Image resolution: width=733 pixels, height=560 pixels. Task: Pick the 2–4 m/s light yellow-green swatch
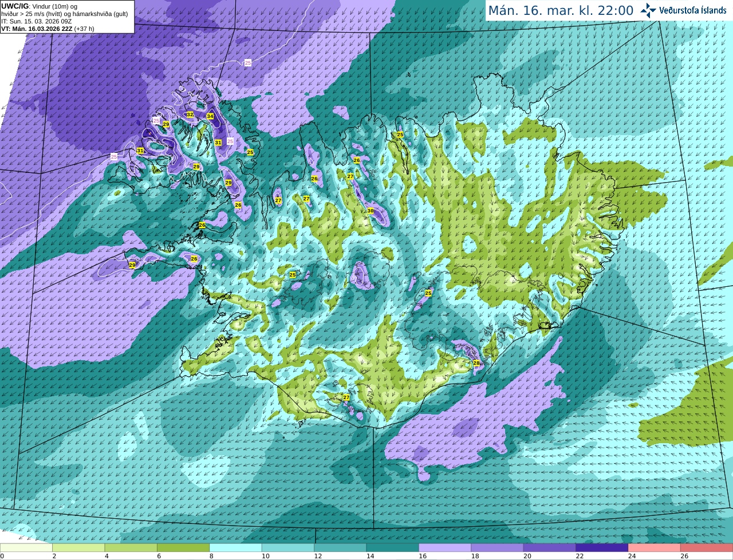pyautogui.click(x=78, y=547)
